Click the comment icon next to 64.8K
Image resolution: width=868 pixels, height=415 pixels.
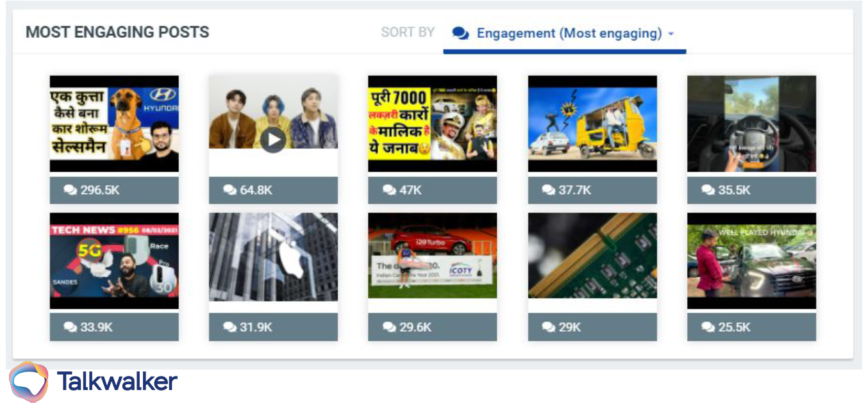tap(230, 190)
